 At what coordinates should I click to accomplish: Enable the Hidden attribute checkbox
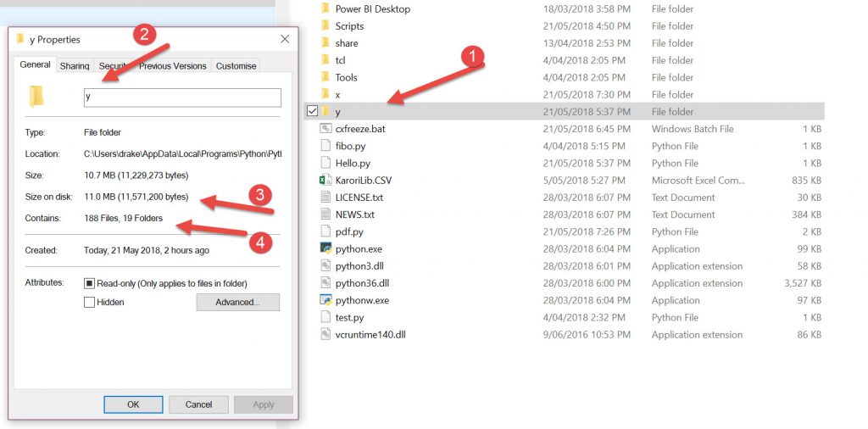tap(89, 302)
